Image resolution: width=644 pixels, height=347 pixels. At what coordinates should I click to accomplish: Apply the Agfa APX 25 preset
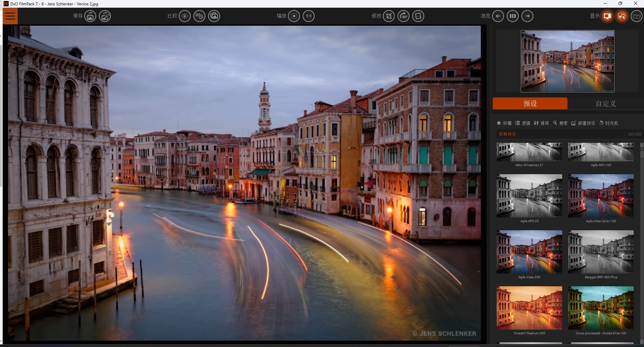(x=529, y=196)
